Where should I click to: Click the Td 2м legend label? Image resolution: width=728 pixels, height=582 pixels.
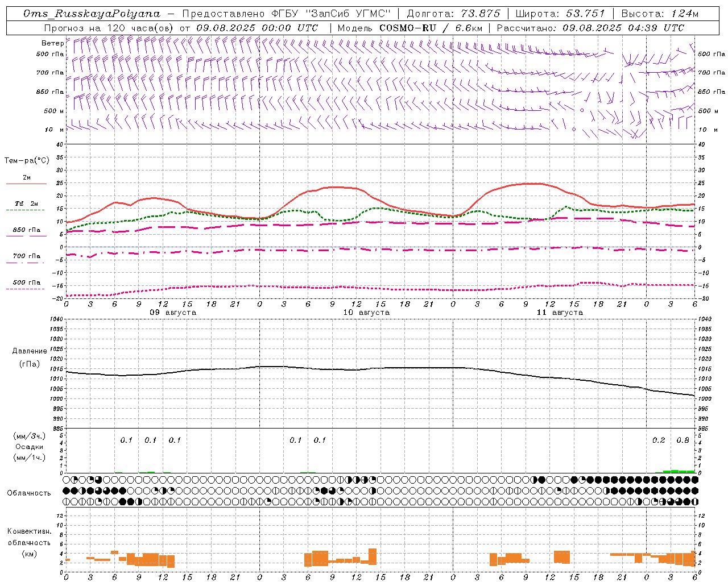coord(26,203)
